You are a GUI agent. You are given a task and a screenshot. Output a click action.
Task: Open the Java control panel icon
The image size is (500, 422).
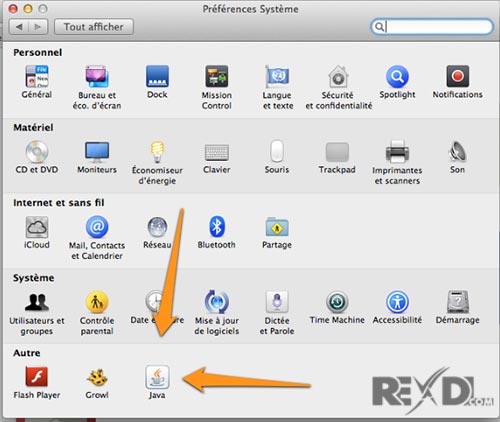tap(157, 377)
